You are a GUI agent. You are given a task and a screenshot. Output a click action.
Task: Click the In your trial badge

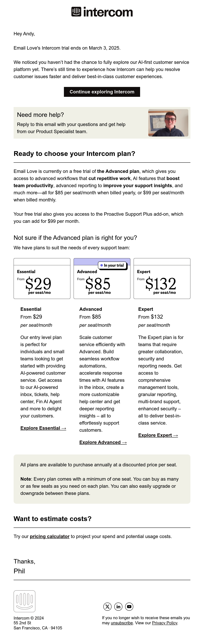click(x=112, y=265)
